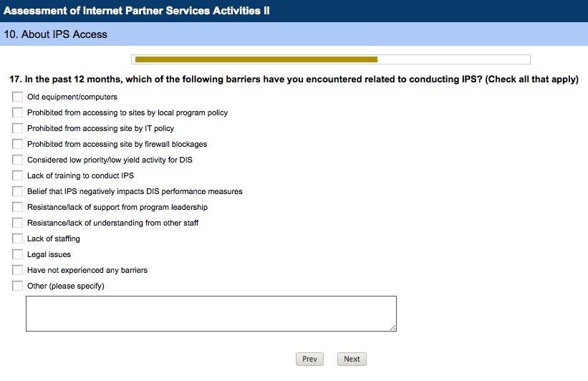The image size is (588, 381).
Task: Check Belief that IPS negatively impacts measures
Action: tap(17, 191)
